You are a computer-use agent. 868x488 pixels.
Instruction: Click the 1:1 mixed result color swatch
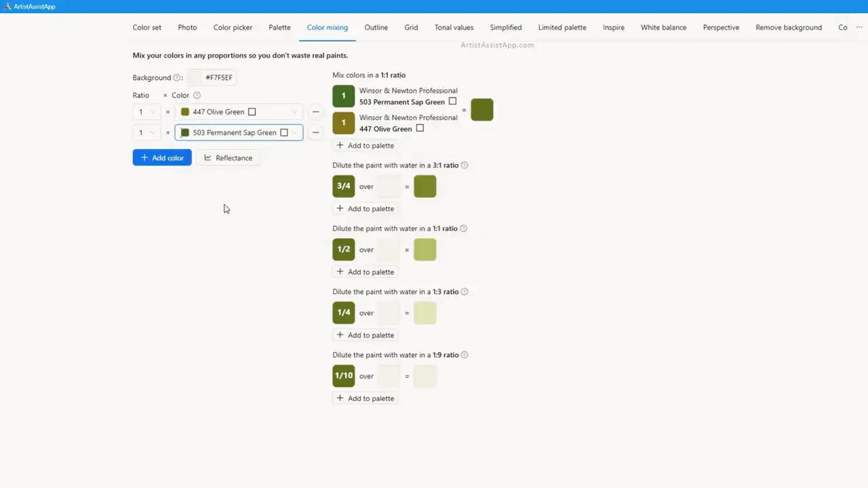pyautogui.click(x=481, y=110)
